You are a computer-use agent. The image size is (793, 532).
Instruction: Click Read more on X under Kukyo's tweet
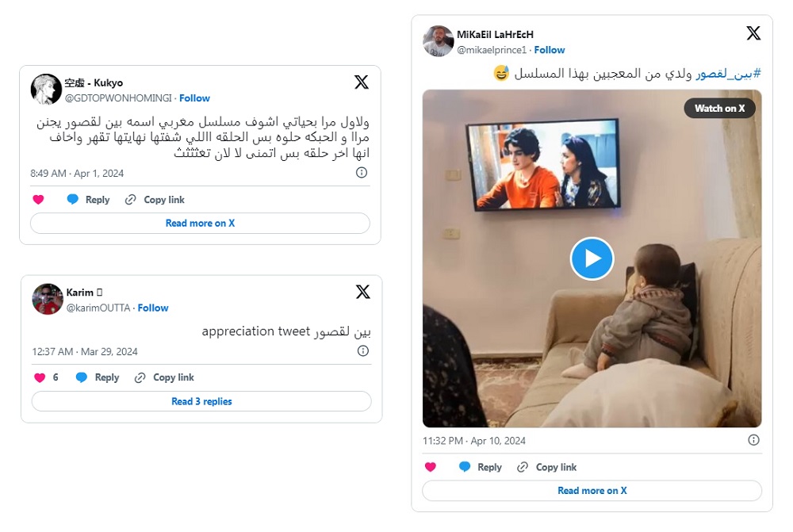coord(201,224)
